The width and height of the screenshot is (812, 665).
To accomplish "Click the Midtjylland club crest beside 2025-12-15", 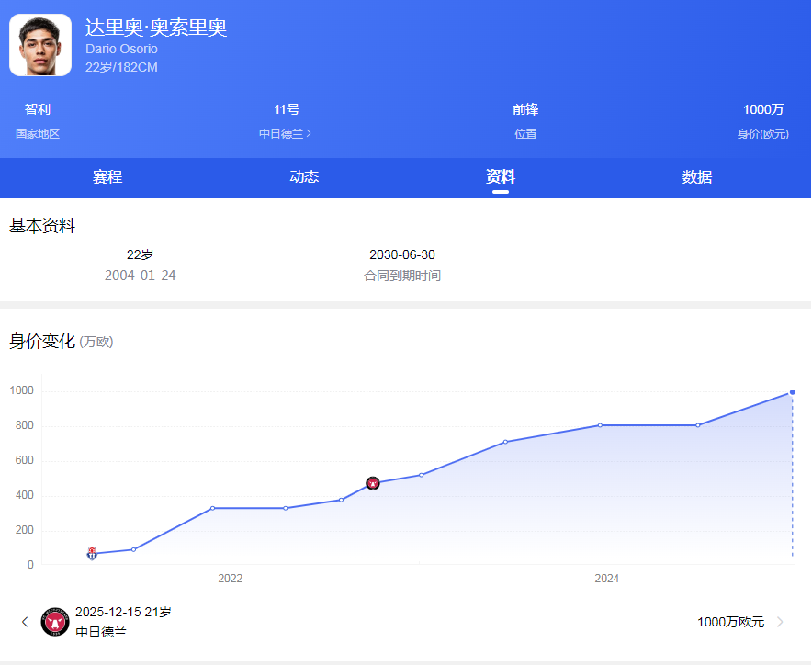I will (55, 622).
